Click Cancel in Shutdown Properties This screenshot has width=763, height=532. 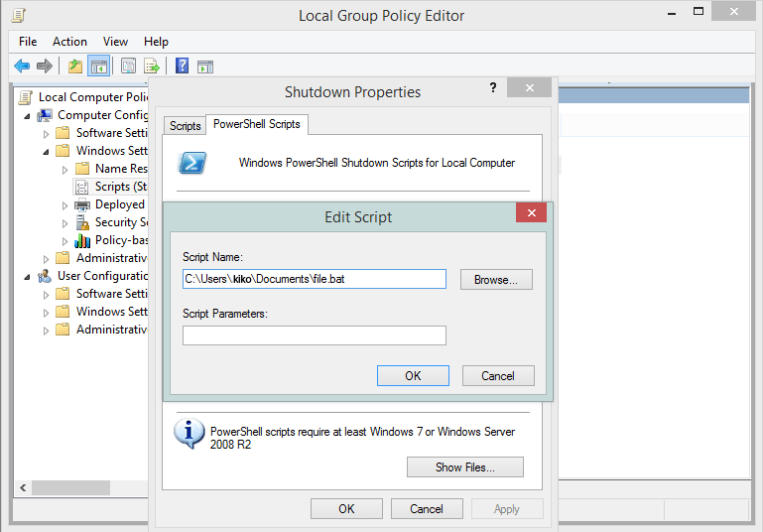427,508
